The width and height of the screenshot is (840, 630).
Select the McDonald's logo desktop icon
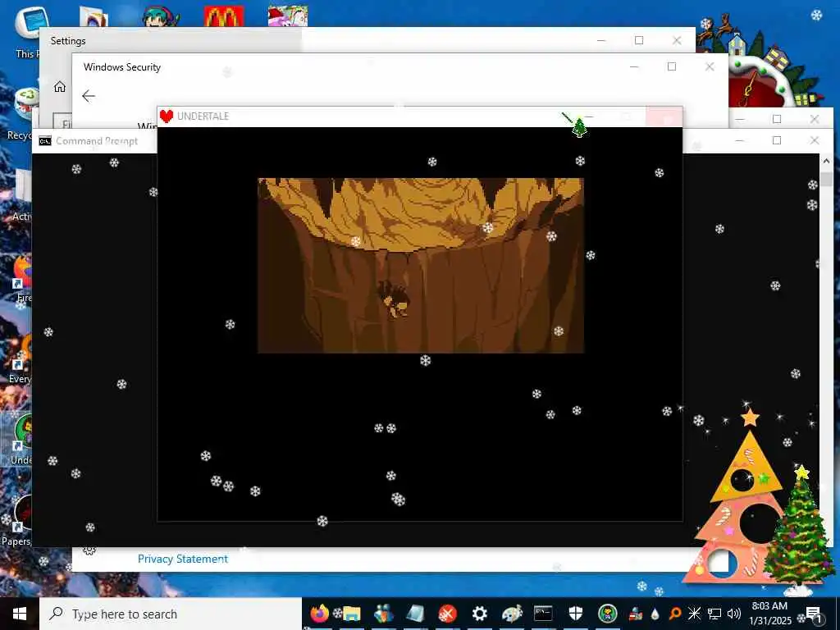tap(224, 16)
